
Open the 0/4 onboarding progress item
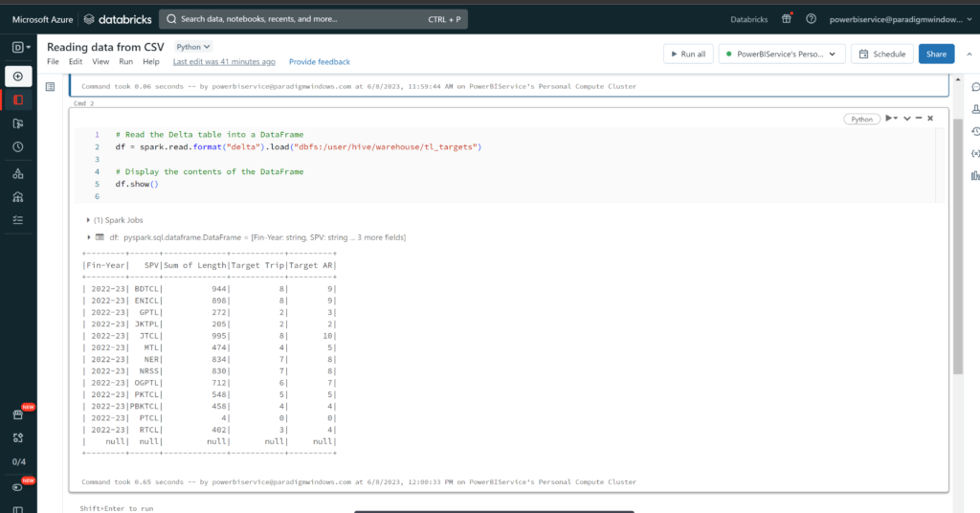19,461
